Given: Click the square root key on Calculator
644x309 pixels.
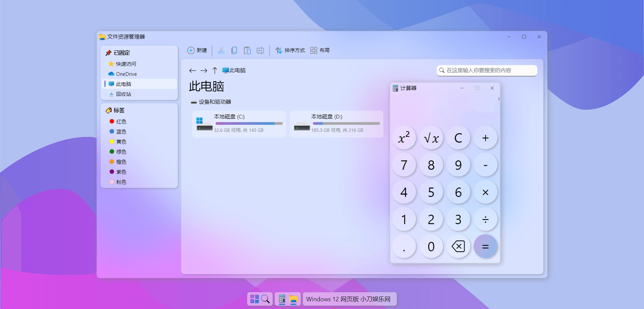Looking at the screenshot, I should [431, 138].
